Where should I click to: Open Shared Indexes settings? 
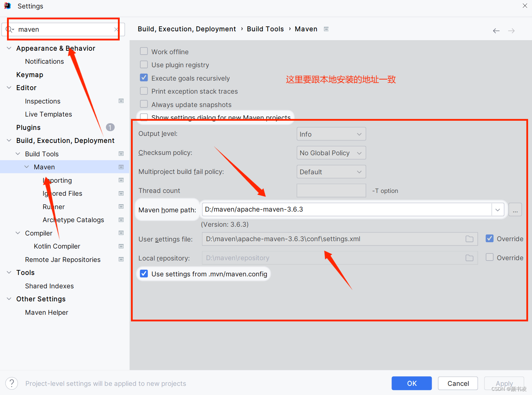pyautogui.click(x=49, y=286)
